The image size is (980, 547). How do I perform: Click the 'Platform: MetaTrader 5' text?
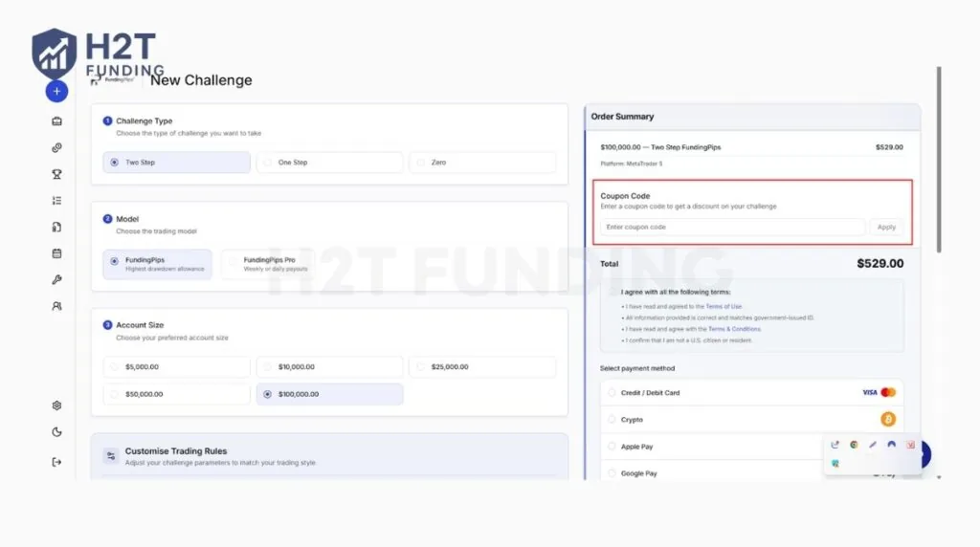point(632,164)
